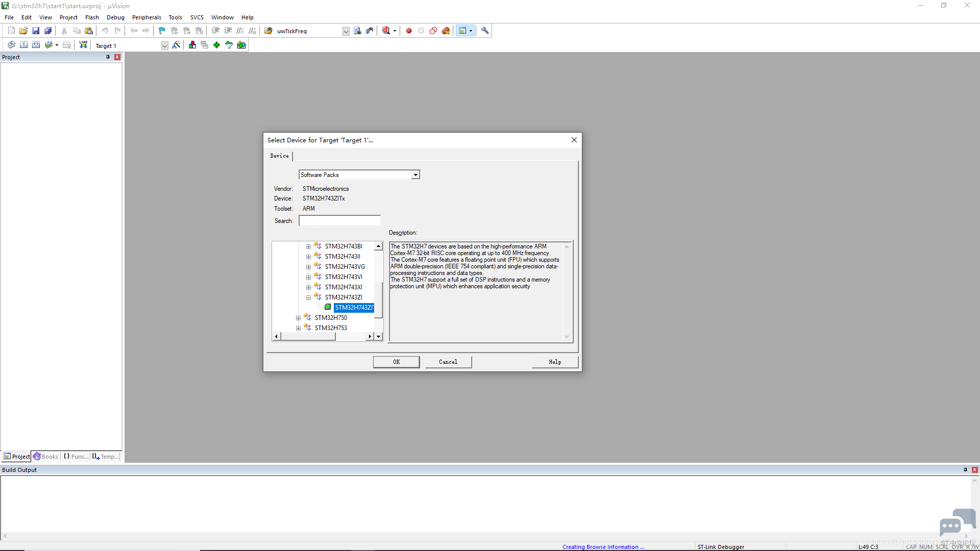Insert a breakpoint with the red dot icon
This screenshot has height=551, width=980.
pos(409,31)
